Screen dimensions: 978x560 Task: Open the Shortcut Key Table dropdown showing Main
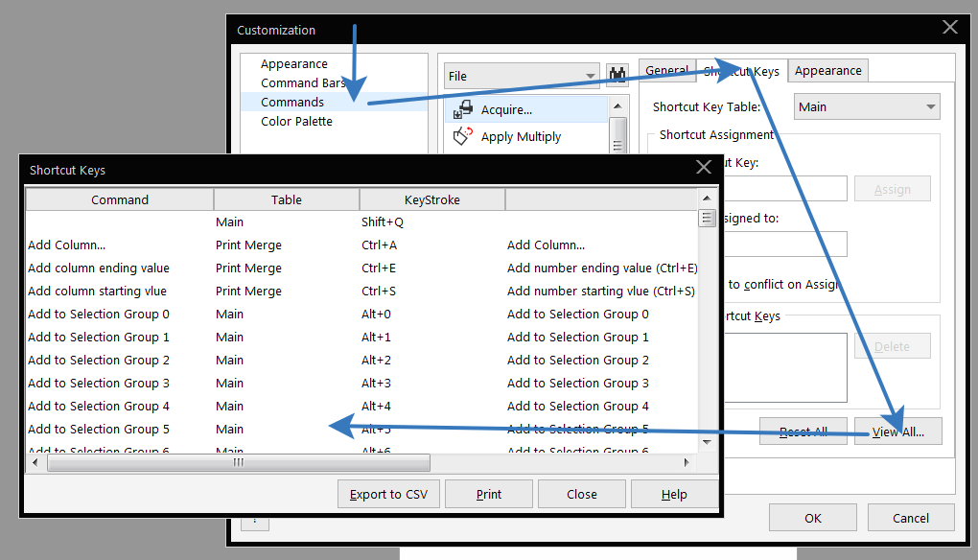pos(867,106)
